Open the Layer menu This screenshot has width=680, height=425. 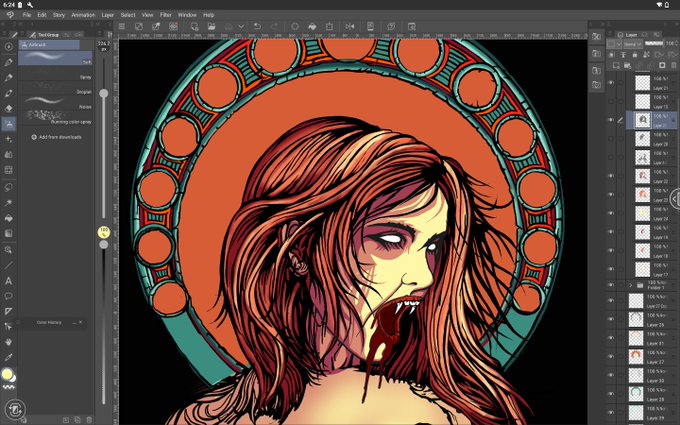click(x=108, y=15)
